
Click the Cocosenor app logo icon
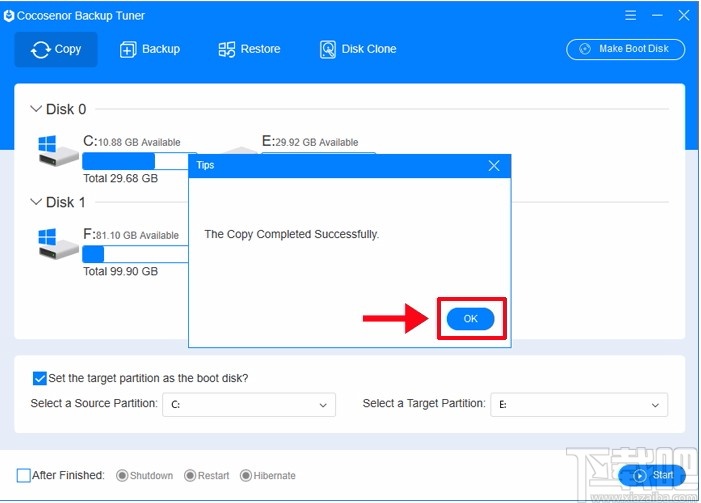(8, 16)
